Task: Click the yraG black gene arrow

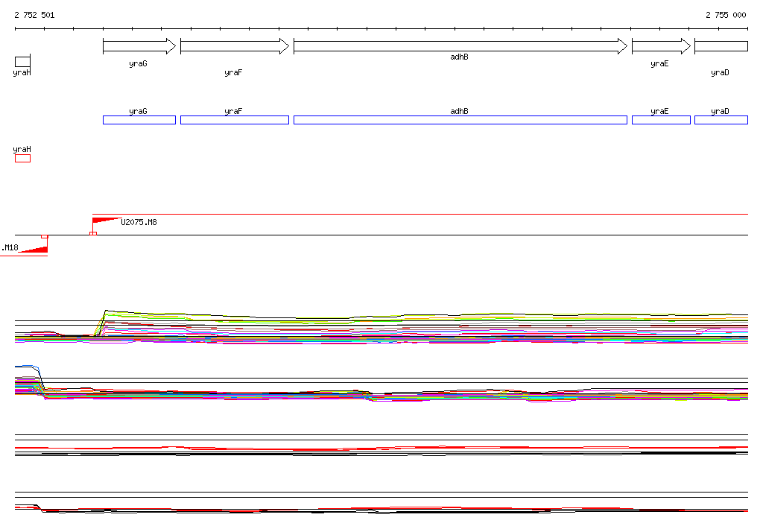Action: coord(139,46)
